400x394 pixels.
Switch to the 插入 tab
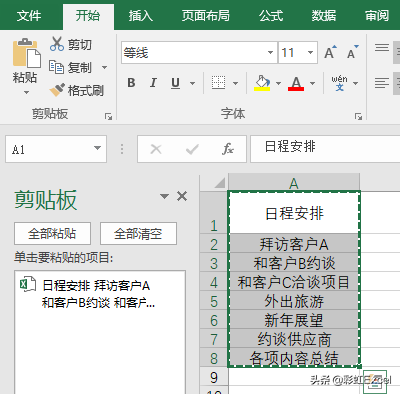141,16
